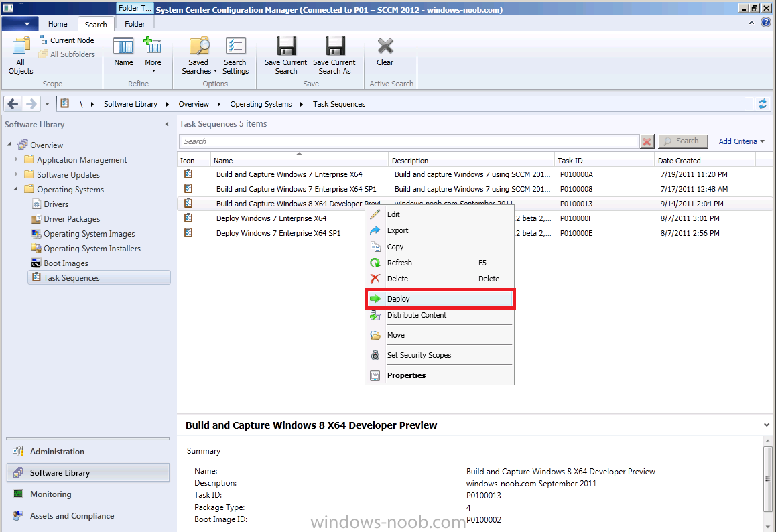
Task: Select Driver Packages in the tree
Action: [72, 218]
